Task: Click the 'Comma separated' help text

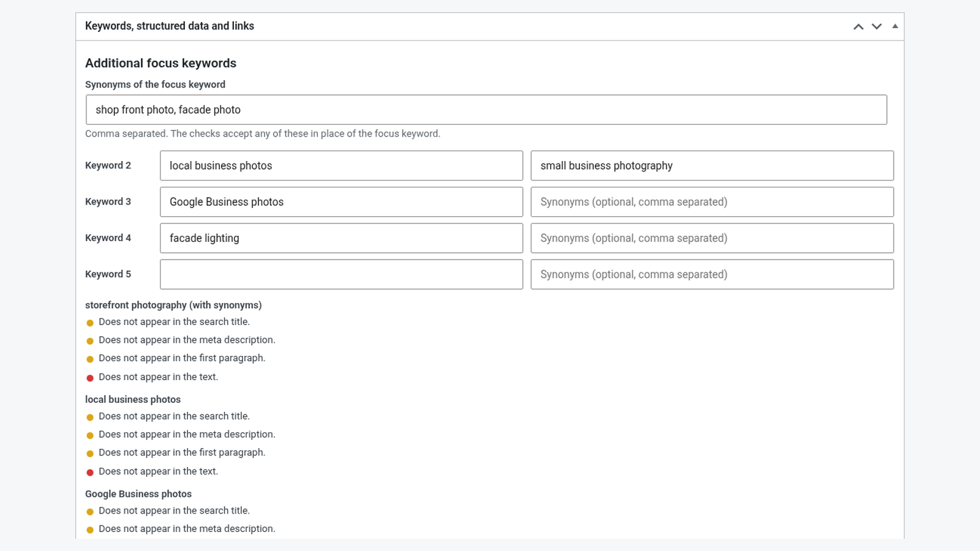Action: [263, 133]
